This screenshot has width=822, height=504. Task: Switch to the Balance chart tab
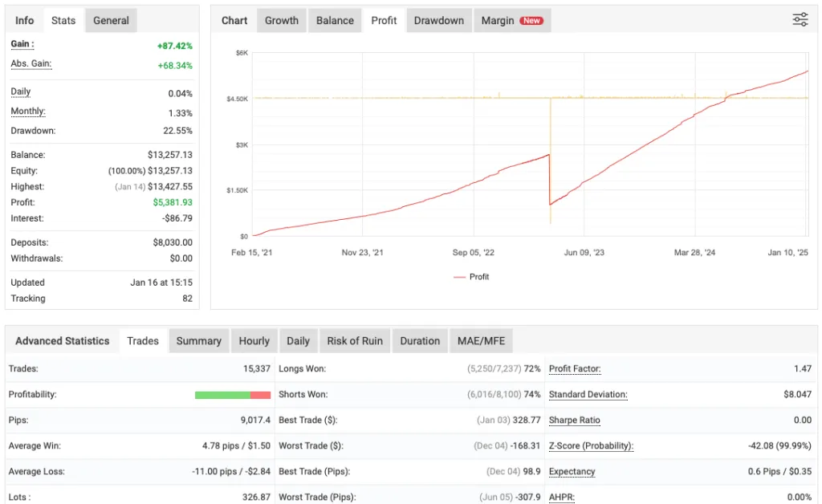pyautogui.click(x=335, y=20)
